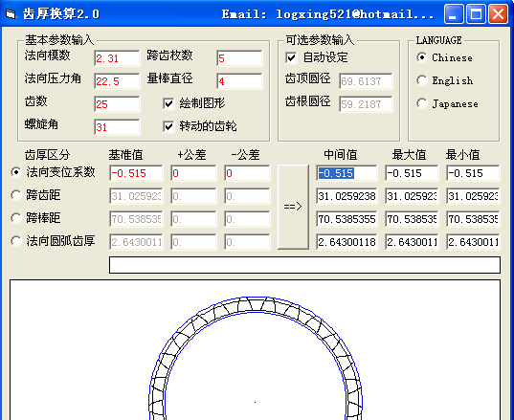This screenshot has height=420, width=514.
Task: Click 中间值 field showing 70.5385355
Action: pos(346,219)
